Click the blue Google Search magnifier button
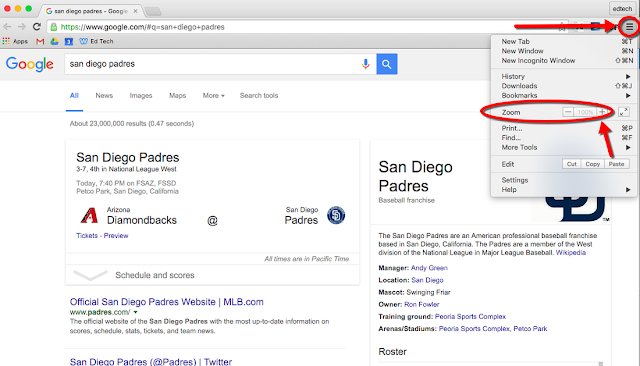The height and width of the screenshot is (366, 640). tap(387, 64)
